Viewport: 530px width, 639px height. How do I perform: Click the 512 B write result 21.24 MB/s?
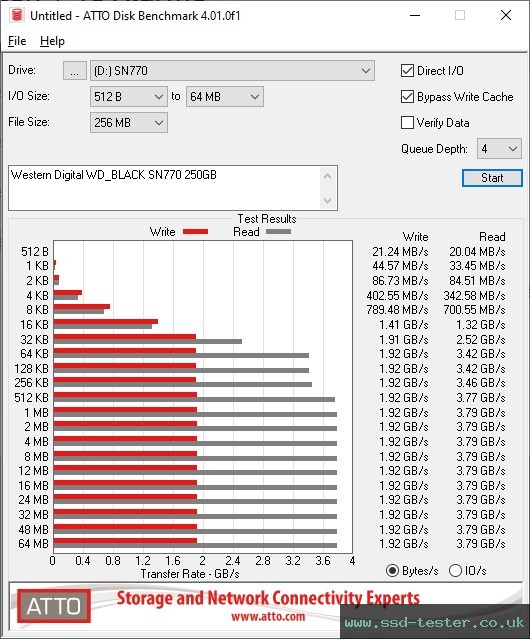[x=400, y=252]
